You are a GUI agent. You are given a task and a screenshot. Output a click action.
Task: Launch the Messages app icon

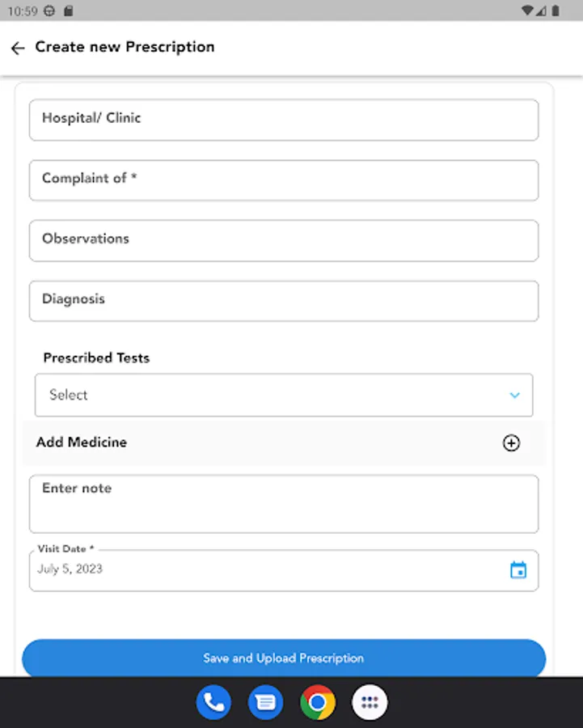265,702
